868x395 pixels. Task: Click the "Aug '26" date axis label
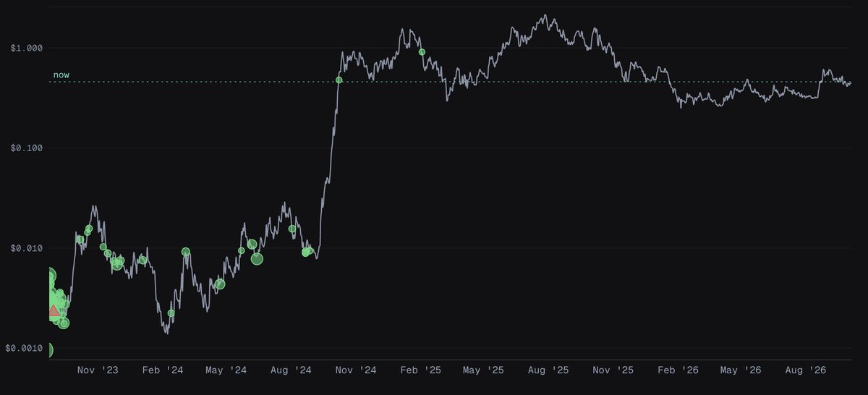point(807,370)
